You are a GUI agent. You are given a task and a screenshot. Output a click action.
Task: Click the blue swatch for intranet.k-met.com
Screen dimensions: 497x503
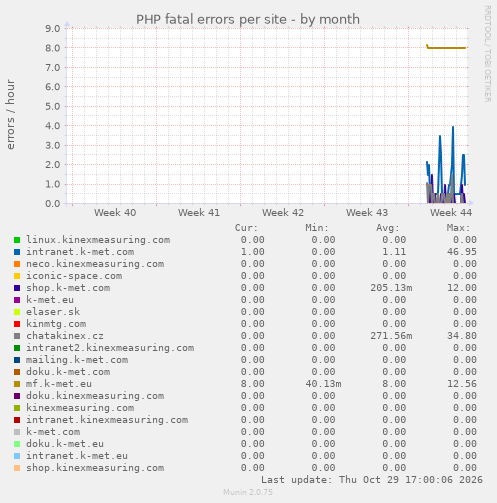pyautogui.click(x=17, y=252)
